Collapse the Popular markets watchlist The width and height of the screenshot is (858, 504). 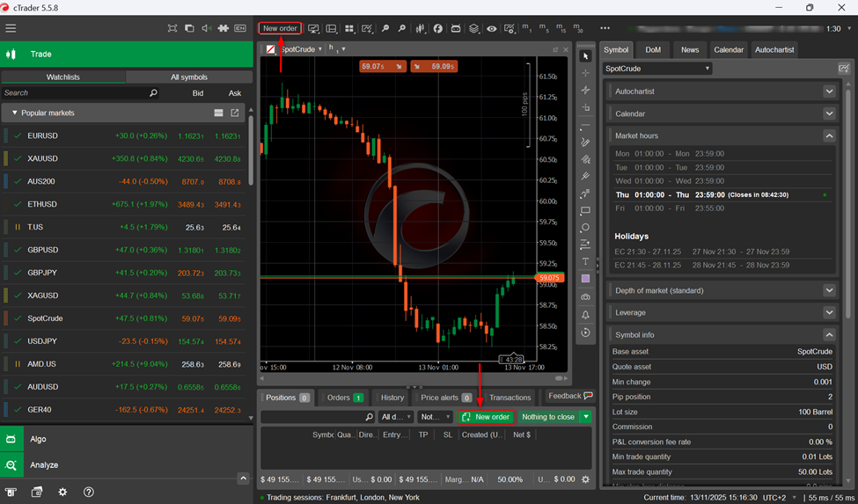[15, 113]
